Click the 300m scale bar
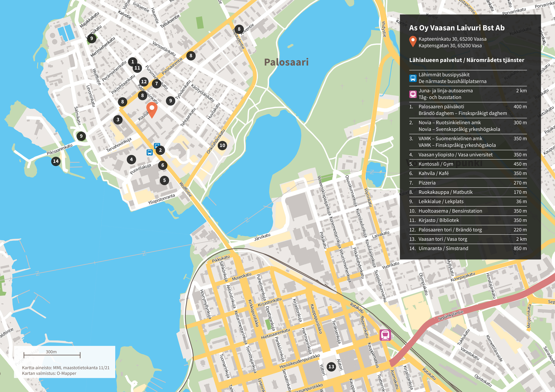Image resolution: width=555 pixels, height=392 pixels. click(x=52, y=355)
